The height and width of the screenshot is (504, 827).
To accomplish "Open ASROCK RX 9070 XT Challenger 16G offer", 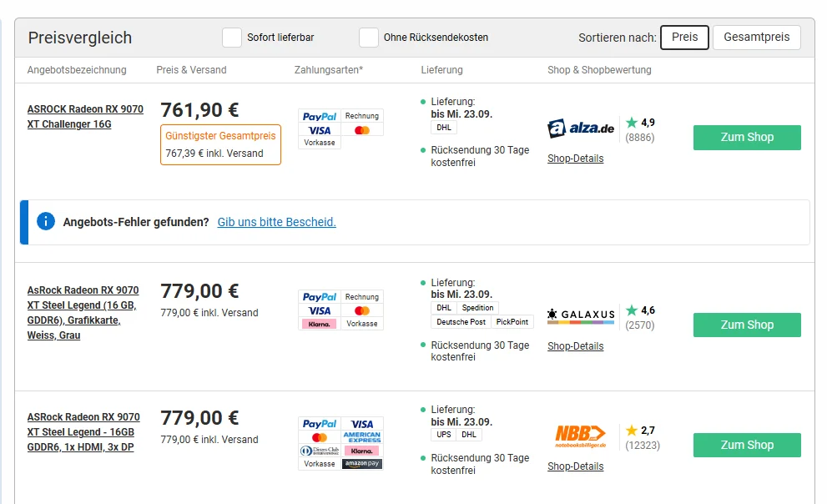I will coord(85,117).
